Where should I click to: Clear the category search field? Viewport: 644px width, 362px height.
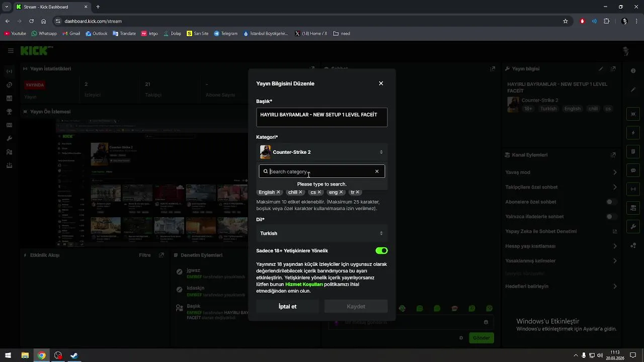click(377, 171)
